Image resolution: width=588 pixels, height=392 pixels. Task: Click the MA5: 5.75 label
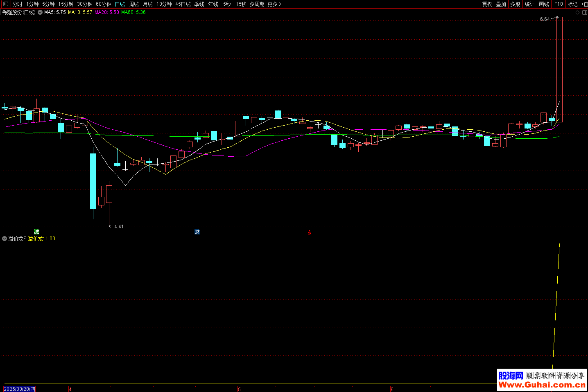(55, 12)
